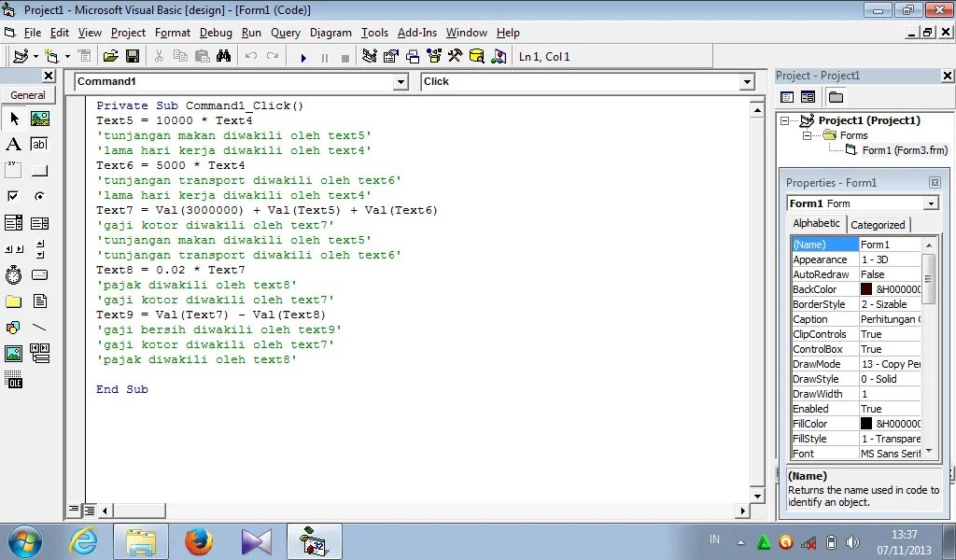This screenshot has height=560, width=956.
Task: Click the Add Form toolbar icon
Action: [x=51, y=57]
